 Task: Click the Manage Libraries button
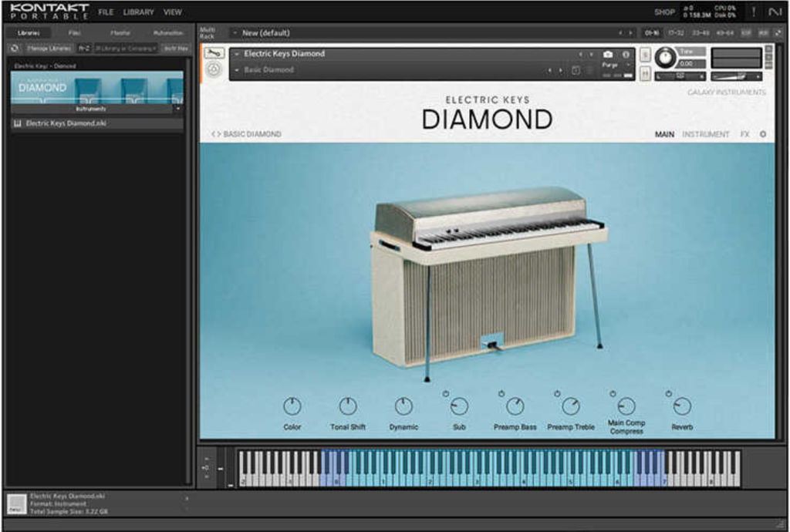coord(49,49)
